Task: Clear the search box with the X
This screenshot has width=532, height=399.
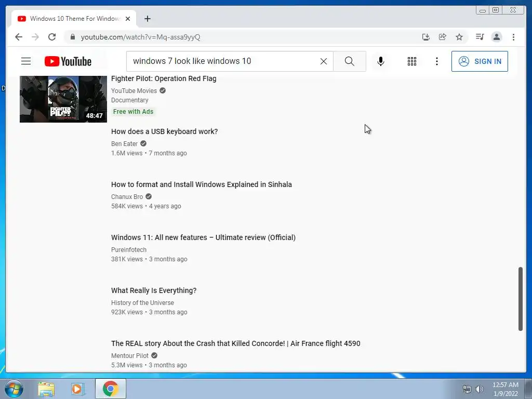Action: [324, 61]
